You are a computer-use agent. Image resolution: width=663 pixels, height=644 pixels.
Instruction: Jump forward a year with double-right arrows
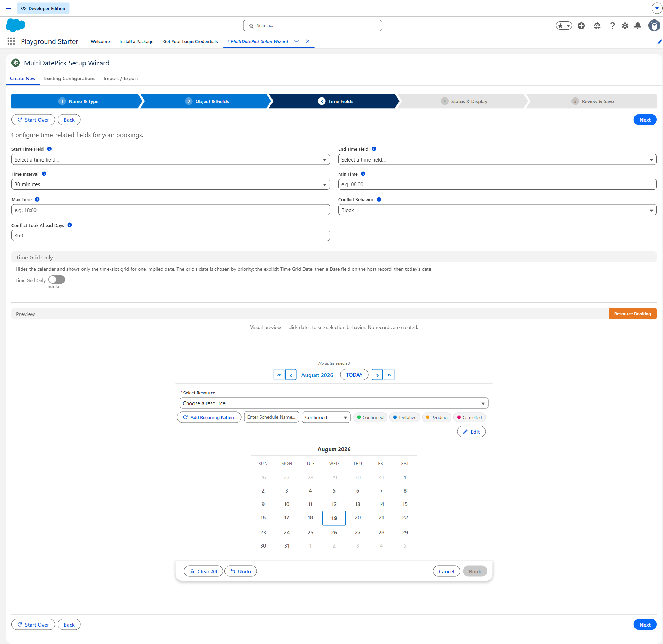(389, 375)
